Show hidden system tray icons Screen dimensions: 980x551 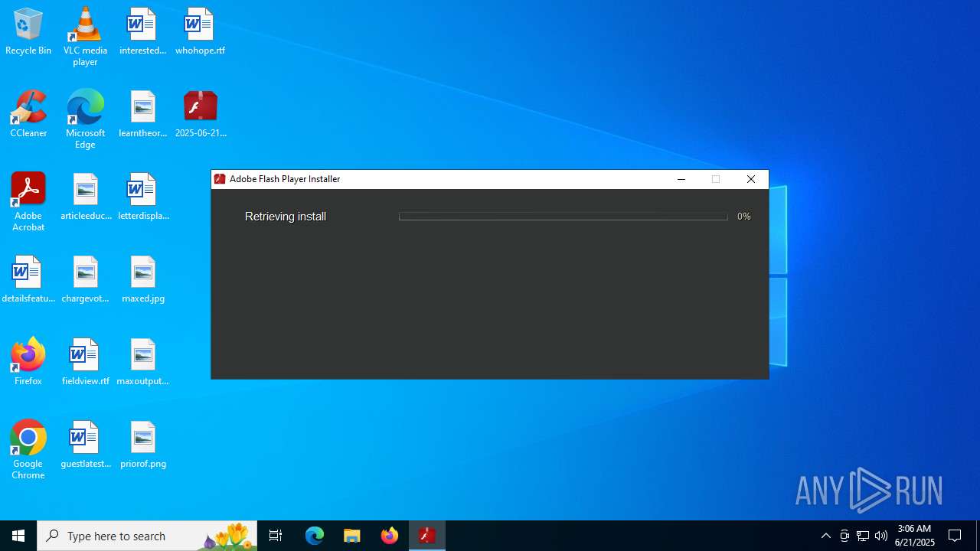[x=826, y=536]
